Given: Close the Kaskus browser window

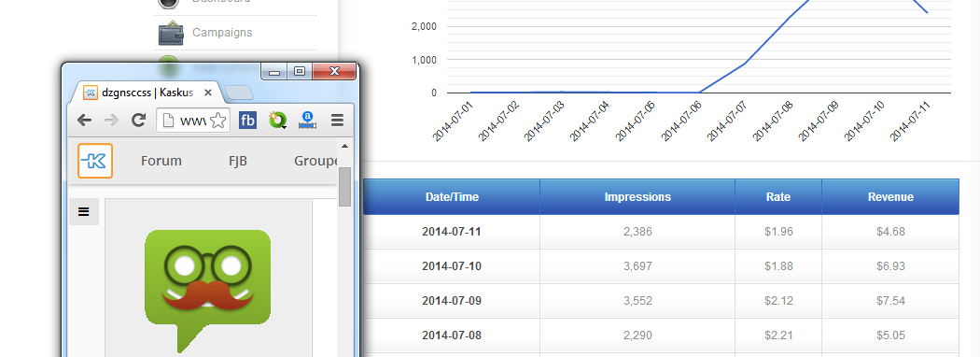Looking at the screenshot, I should tap(334, 71).
